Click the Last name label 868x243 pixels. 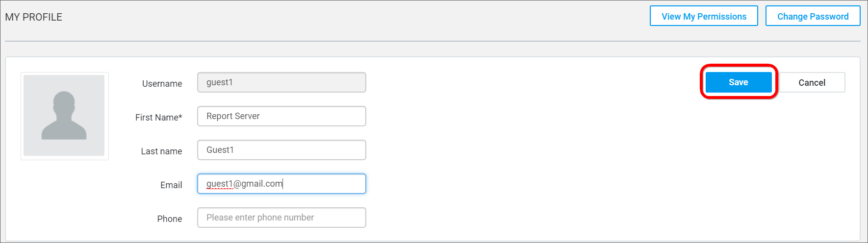tap(161, 151)
